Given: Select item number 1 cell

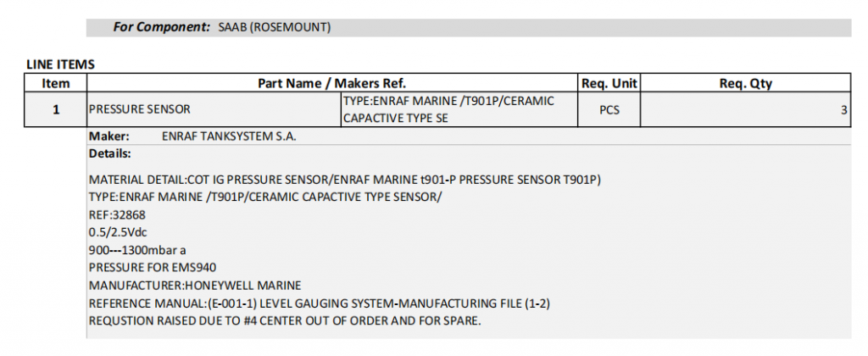Looking at the screenshot, I should pos(56,109).
